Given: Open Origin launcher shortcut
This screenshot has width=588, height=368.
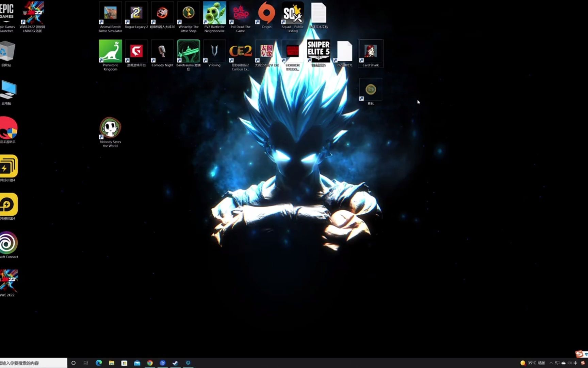Looking at the screenshot, I should point(267,15).
